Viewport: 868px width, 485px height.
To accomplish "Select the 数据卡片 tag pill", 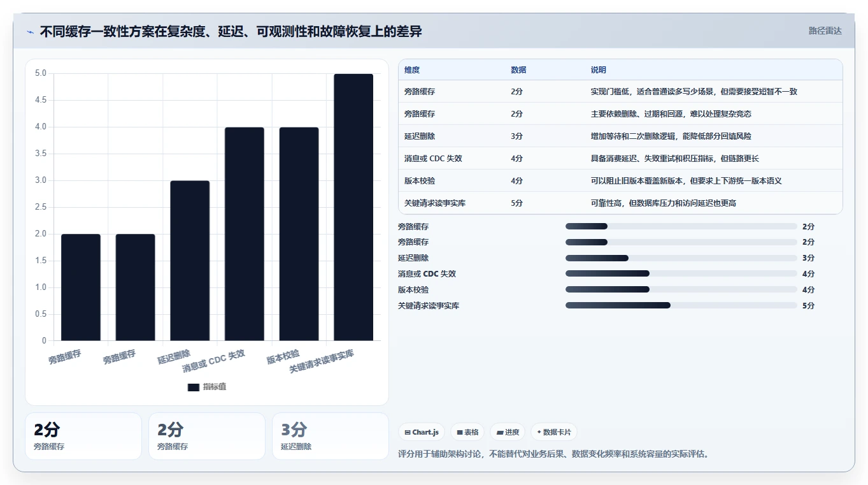I will [554, 432].
